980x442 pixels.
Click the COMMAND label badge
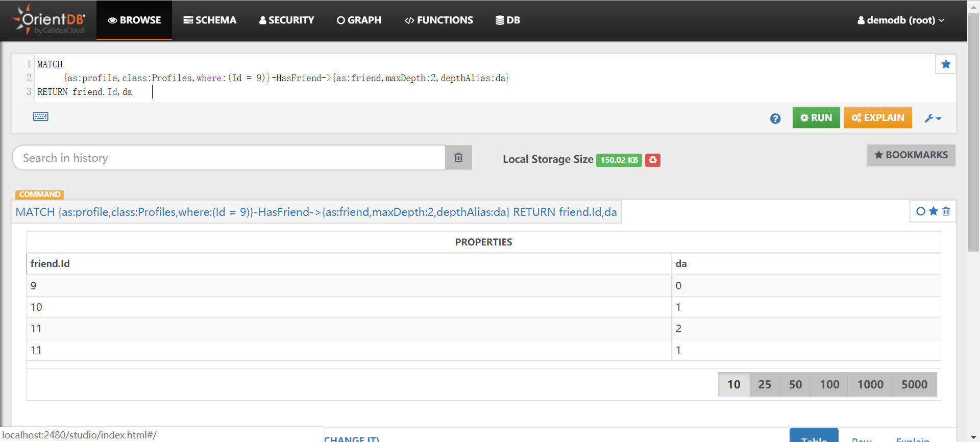pyautogui.click(x=40, y=194)
